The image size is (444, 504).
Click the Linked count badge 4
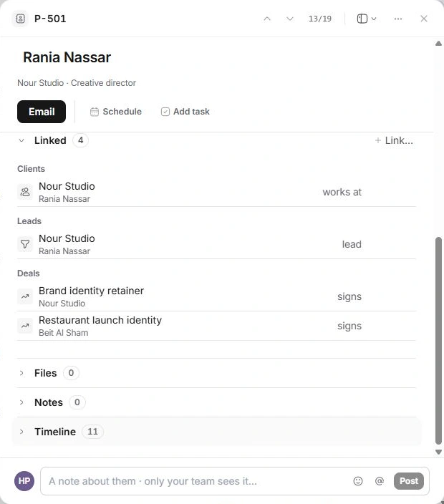[80, 140]
